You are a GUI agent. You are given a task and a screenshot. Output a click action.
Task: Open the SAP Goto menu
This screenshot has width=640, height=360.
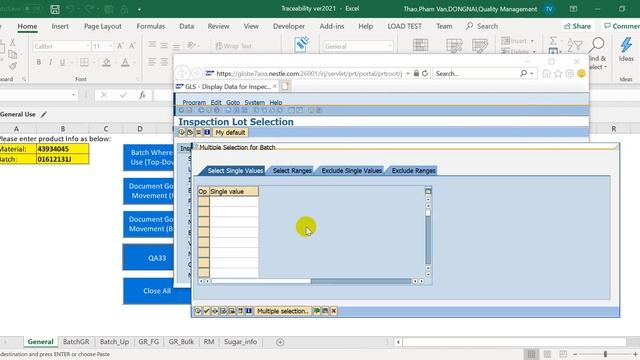233,102
